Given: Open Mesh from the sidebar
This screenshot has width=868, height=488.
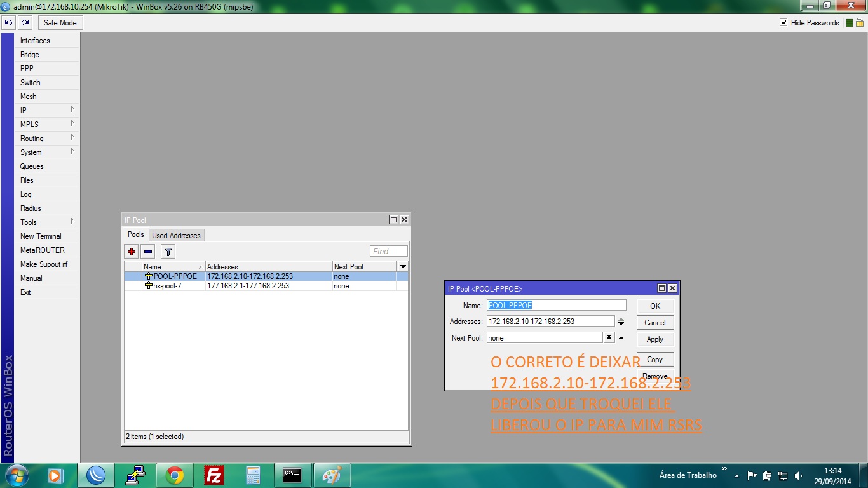Looking at the screenshot, I should (48, 97).
